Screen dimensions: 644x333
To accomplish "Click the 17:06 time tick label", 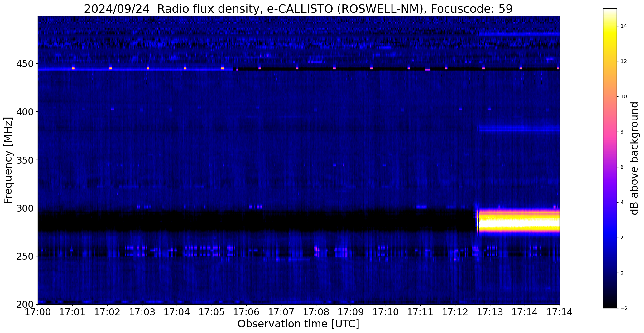I will tap(247, 312).
